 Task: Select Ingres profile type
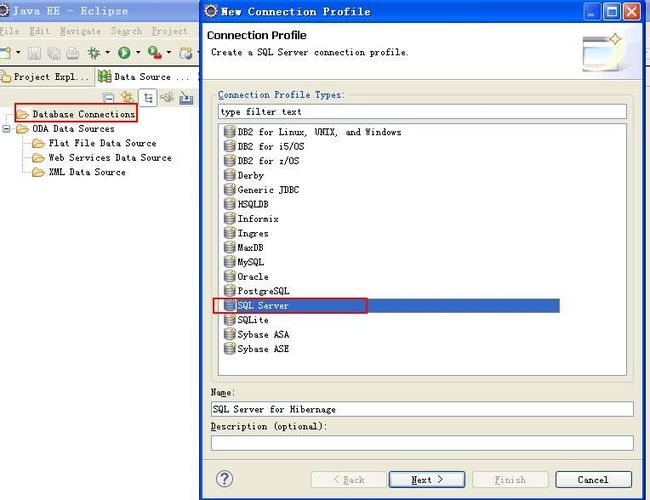coord(246,233)
